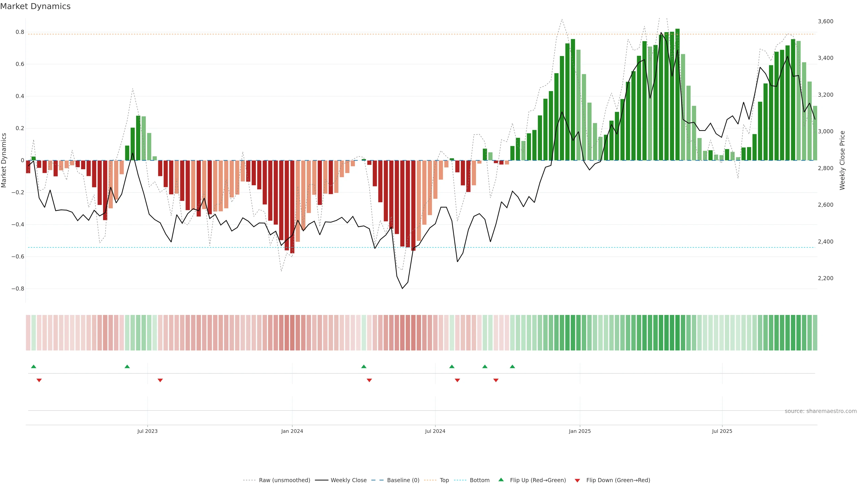Click the red flip-down marker after Jul 2023
Screen dimensions: 868x488
tap(160, 380)
